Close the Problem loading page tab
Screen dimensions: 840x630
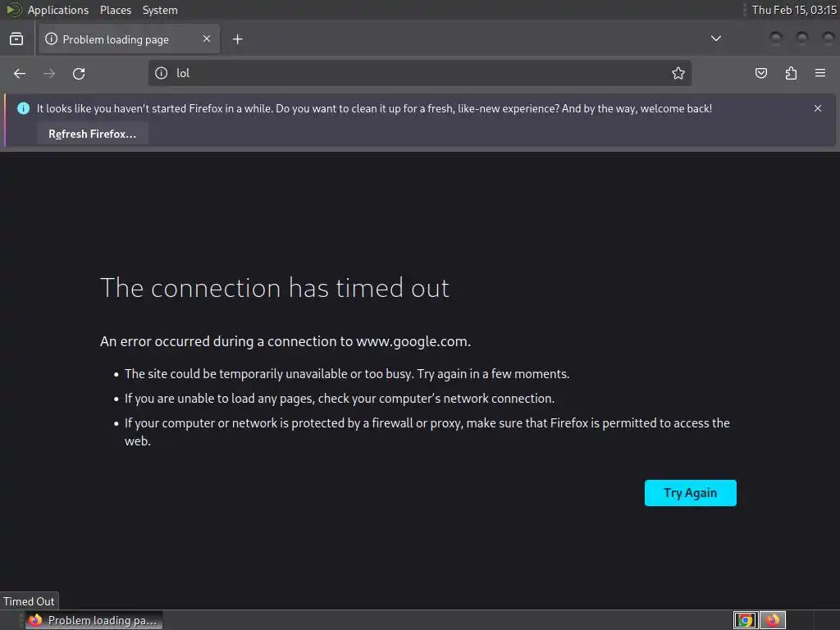coord(207,39)
